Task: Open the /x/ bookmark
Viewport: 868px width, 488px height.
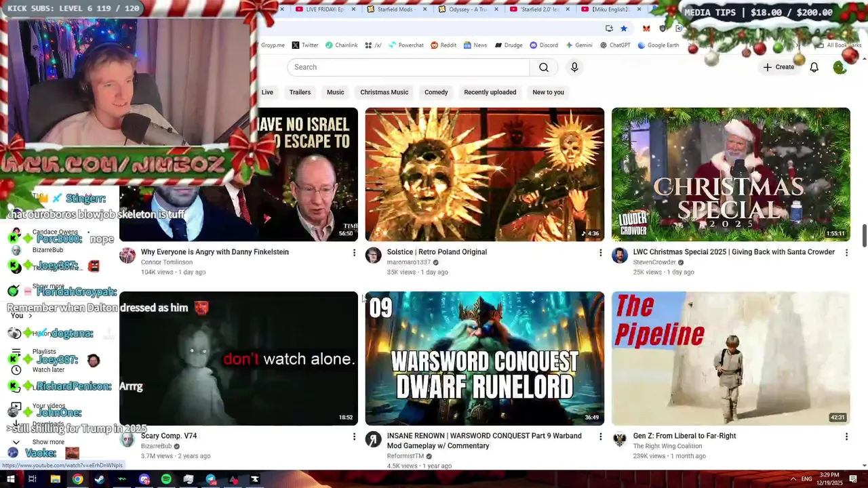Action: click(373, 45)
